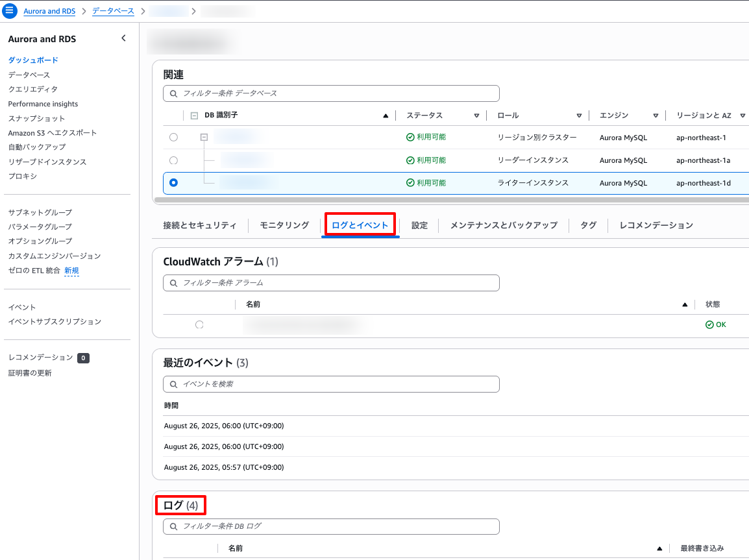Click the ap-northeast-1d AZ cell
Viewport: 749px width, 560px height.
[704, 183]
